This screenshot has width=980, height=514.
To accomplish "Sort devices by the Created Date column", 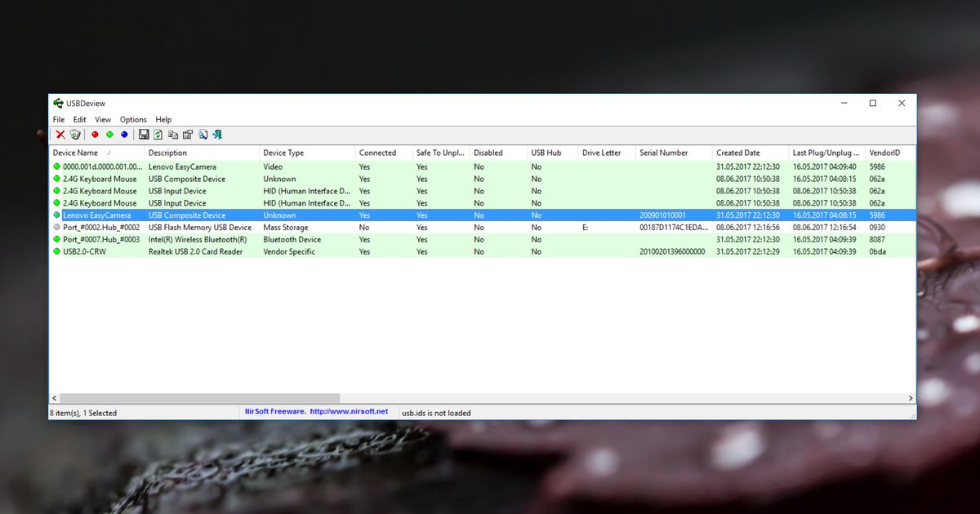I will point(739,153).
